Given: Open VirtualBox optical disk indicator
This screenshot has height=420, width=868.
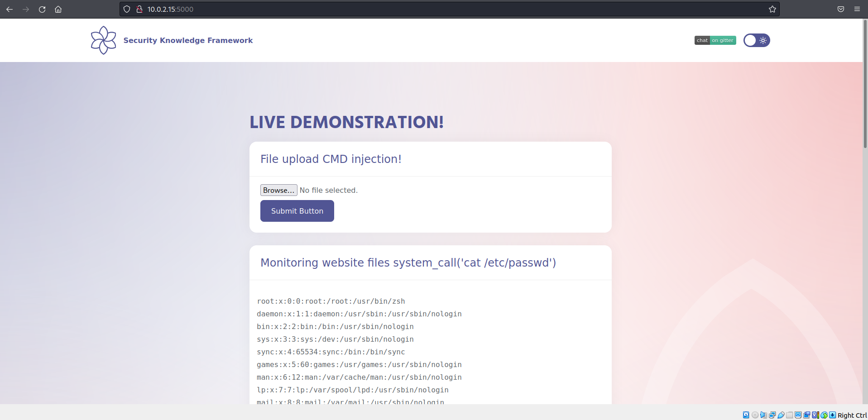Looking at the screenshot, I should coord(755,415).
